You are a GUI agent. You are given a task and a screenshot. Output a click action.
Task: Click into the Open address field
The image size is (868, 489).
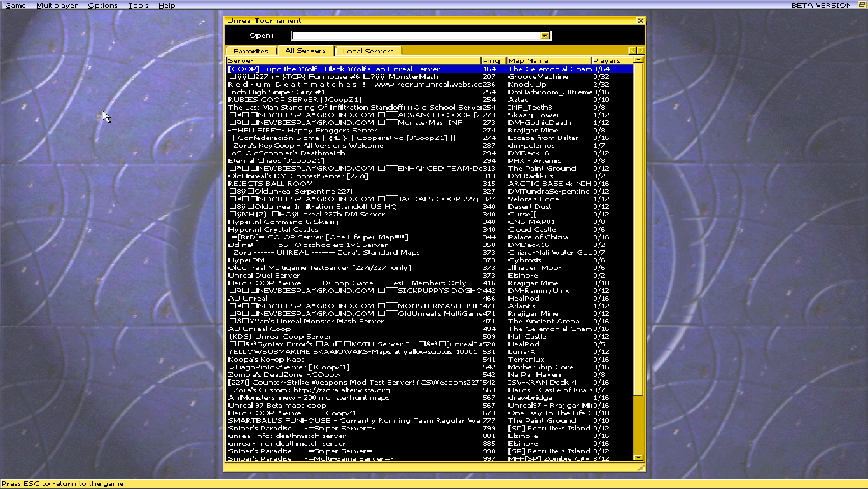(x=416, y=36)
